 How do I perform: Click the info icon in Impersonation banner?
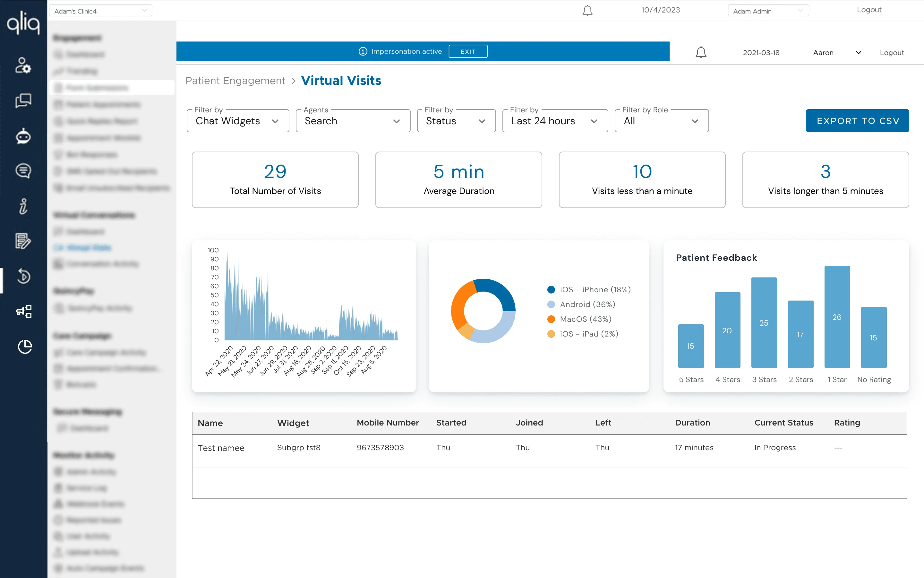point(363,51)
